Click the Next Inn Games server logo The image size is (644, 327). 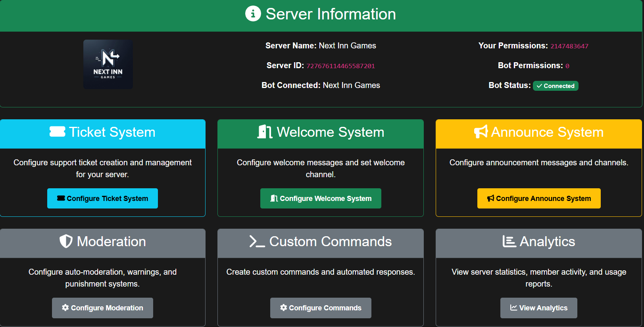pos(108,64)
